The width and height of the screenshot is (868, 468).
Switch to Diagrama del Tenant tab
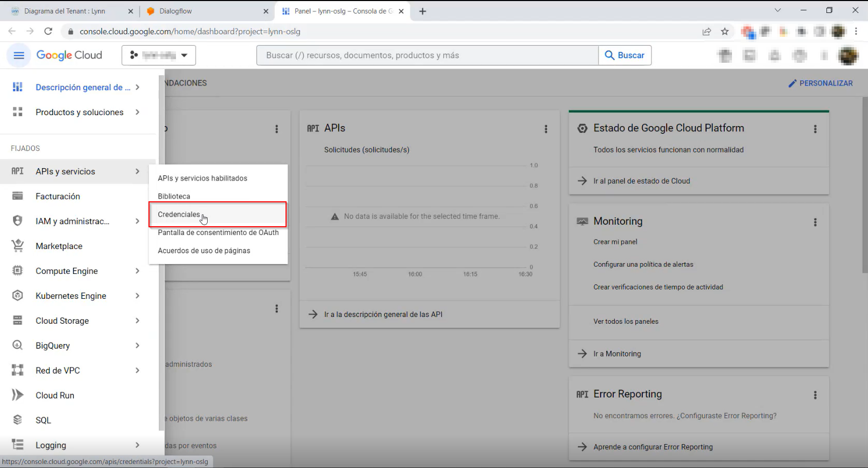[x=72, y=11]
